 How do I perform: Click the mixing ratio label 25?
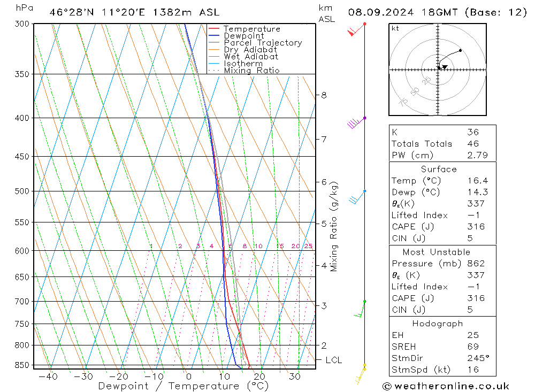coord(309,246)
